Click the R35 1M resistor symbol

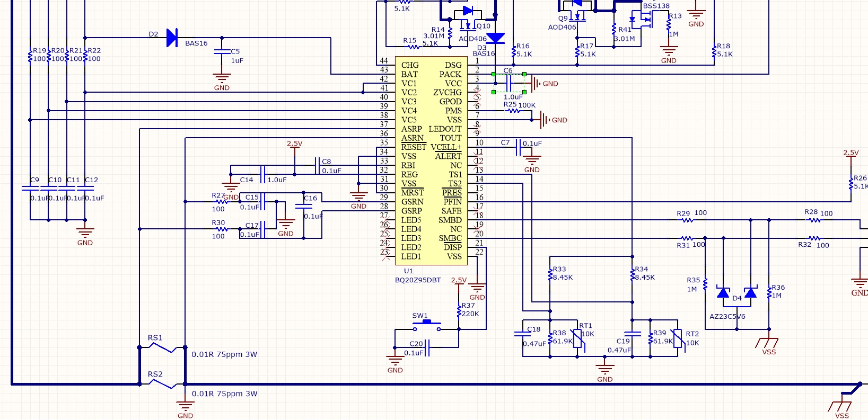[705, 284]
